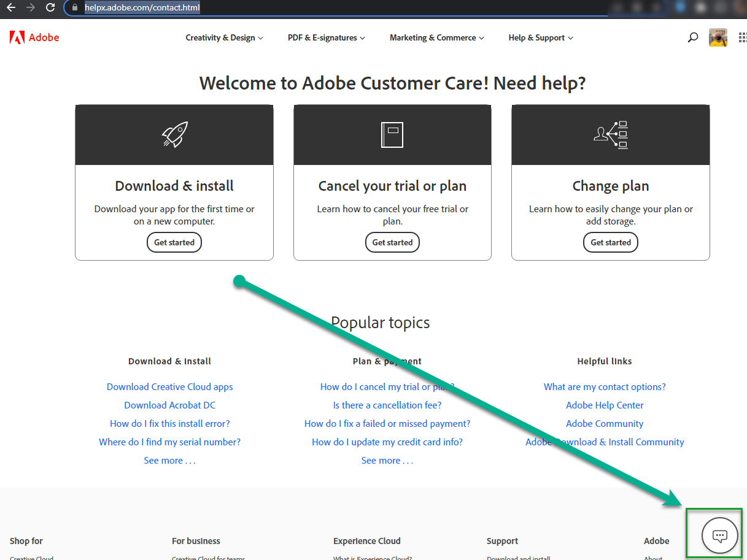Reload the page
Viewport: 747px width, 560px height.
[50, 8]
